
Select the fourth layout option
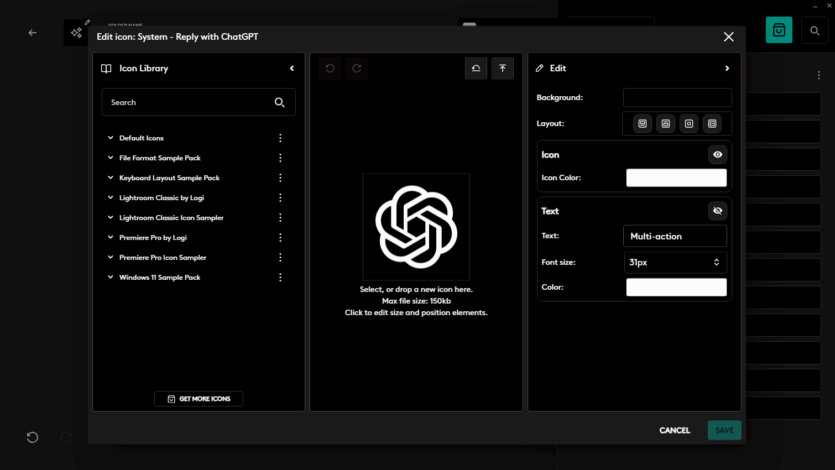(x=712, y=124)
